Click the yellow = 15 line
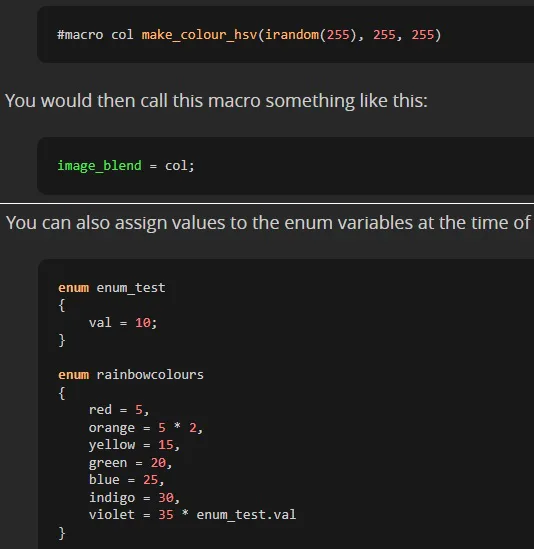534x549 pixels. click(x=134, y=445)
